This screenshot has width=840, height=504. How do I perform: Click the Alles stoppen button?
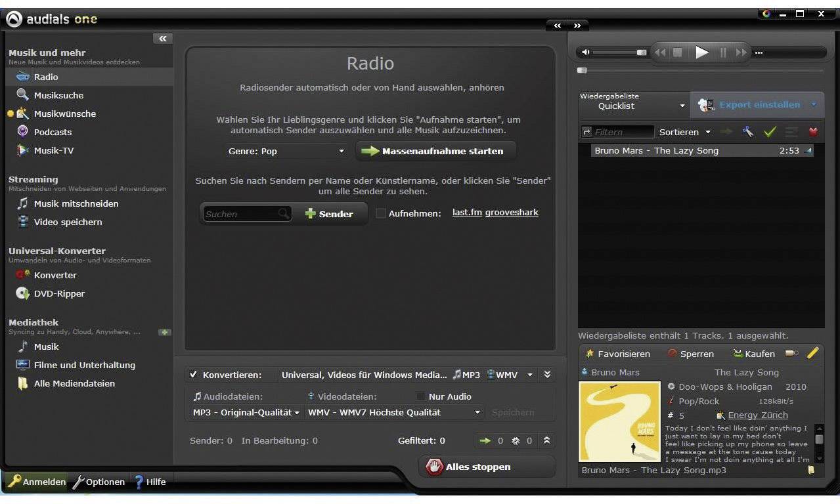(x=487, y=467)
